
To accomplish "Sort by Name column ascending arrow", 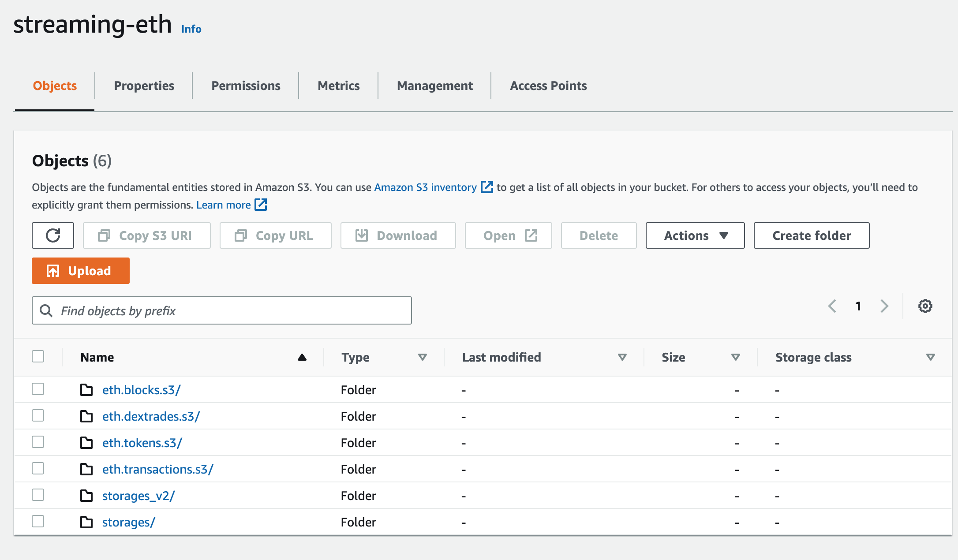I will pos(302,357).
